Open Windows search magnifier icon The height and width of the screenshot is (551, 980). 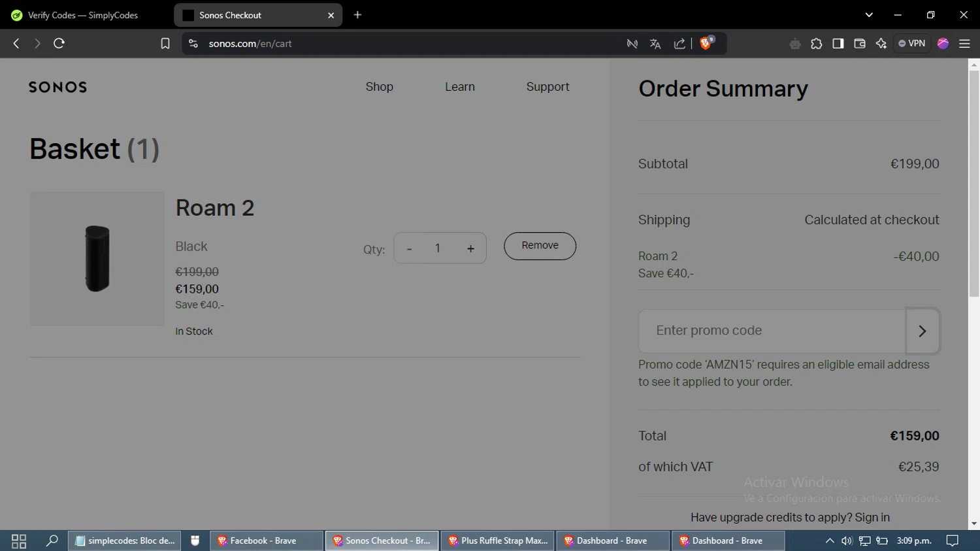(x=52, y=541)
